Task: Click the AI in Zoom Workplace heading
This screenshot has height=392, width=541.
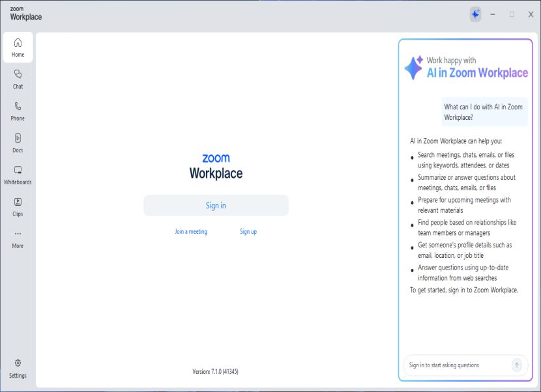Action: click(x=477, y=73)
